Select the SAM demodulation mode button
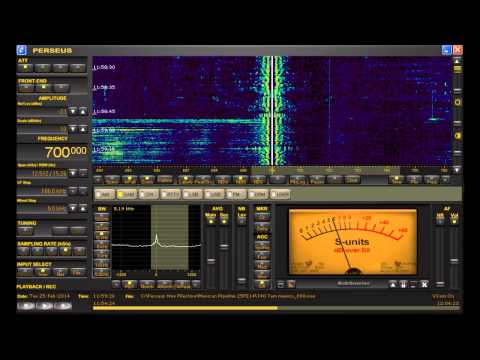The image size is (480, 360). click(127, 194)
